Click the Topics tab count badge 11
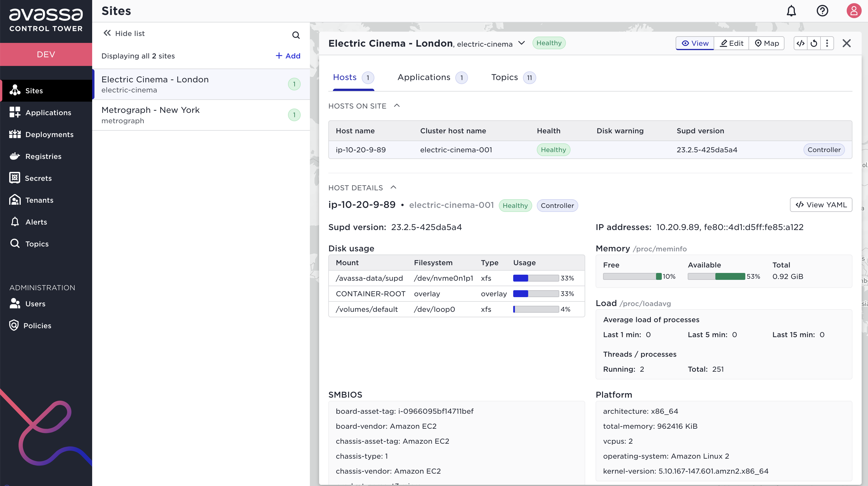868x486 pixels. pyautogui.click(x=529, y=78)
